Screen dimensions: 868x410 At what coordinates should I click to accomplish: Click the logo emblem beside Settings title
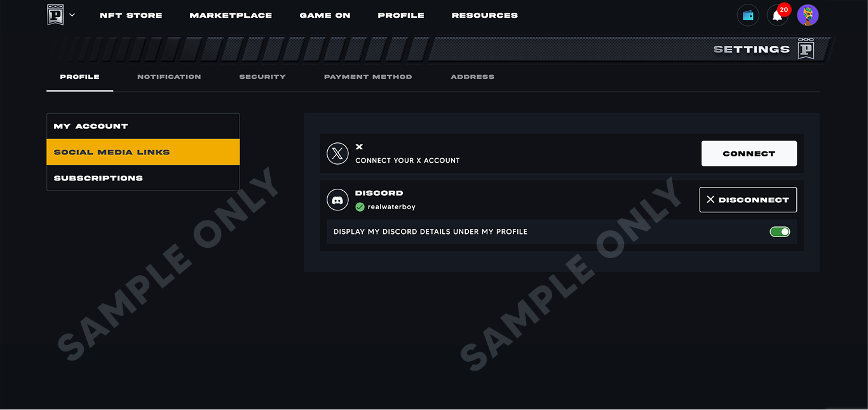coord(806,49)
